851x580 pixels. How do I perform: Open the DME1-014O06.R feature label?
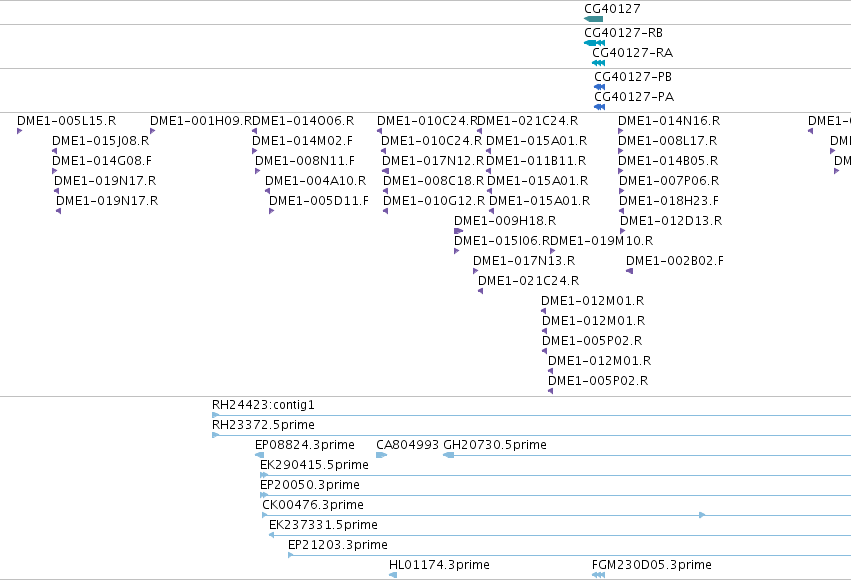pos(303,120)
